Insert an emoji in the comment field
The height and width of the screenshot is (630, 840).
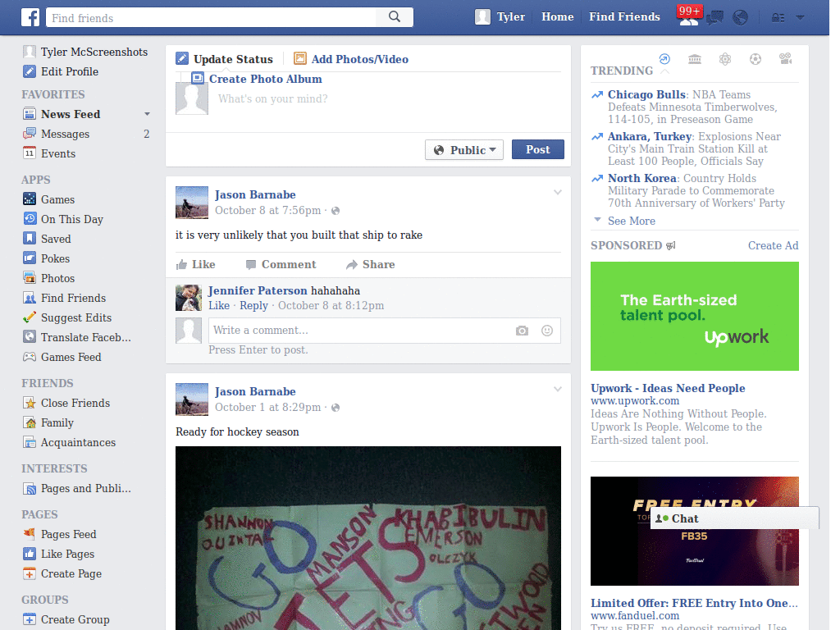[546, 331]
